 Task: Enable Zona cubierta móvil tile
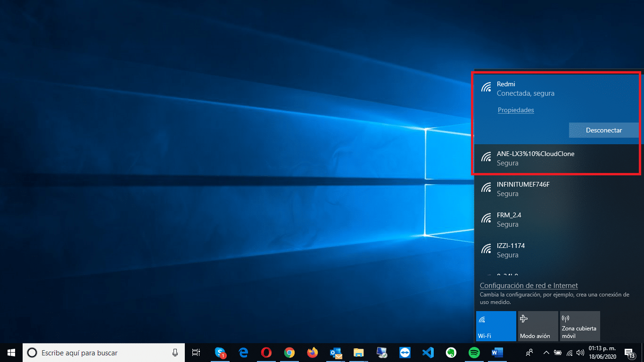click(x=579, y=326)
